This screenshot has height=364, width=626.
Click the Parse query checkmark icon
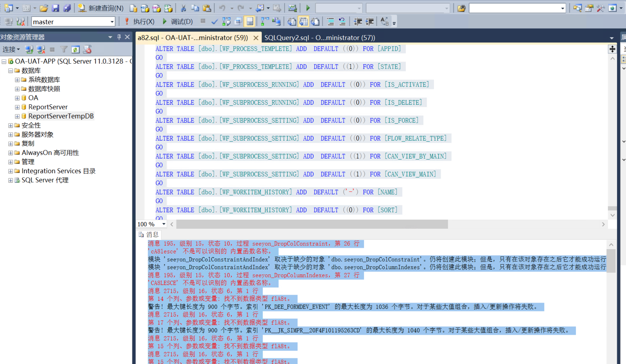[x=214, y=22]
